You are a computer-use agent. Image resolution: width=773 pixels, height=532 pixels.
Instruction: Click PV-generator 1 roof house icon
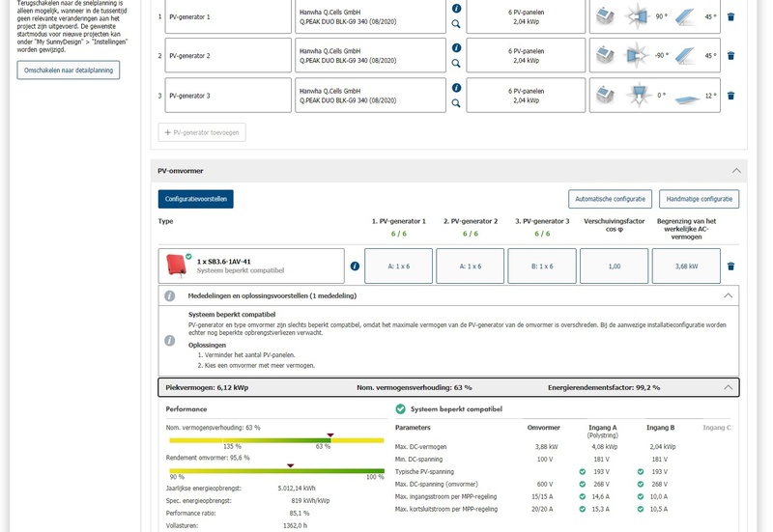(605, 16)
